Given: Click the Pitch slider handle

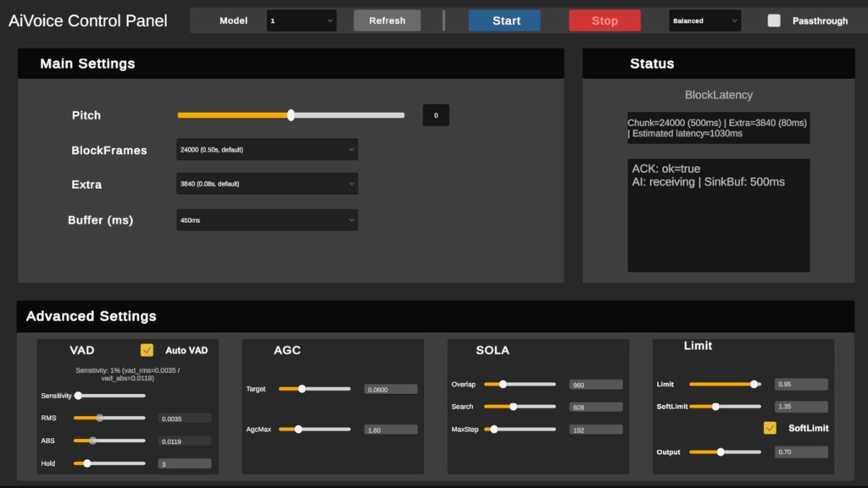Looking at the screenshot, I should (291, 114).
